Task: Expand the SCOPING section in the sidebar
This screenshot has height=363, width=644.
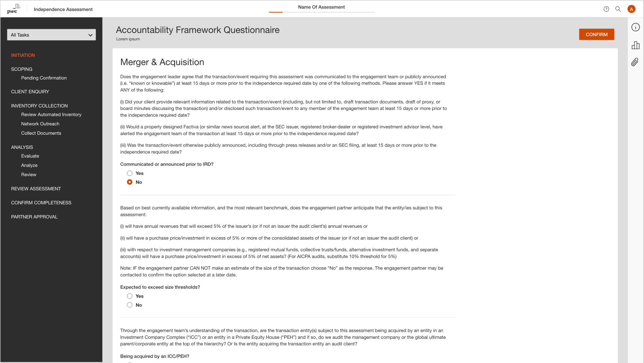Action: pos(21,69)
